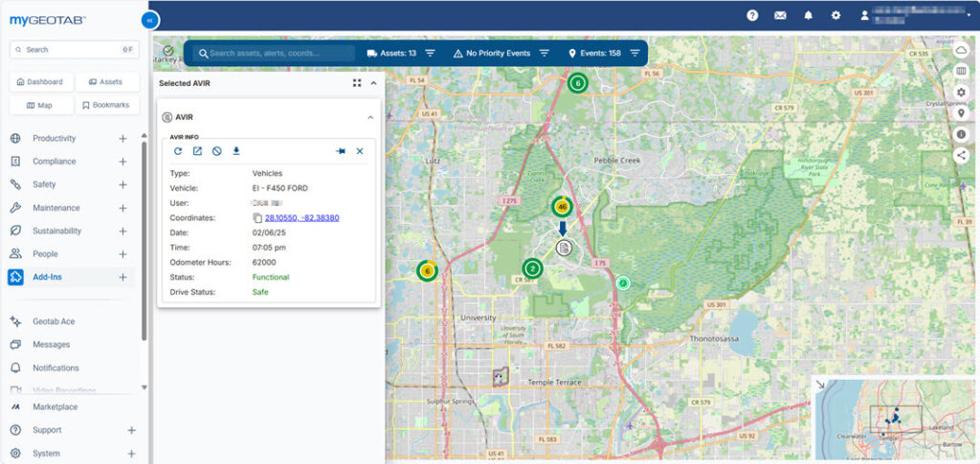Open Marketplace

(x=55, y=407)
